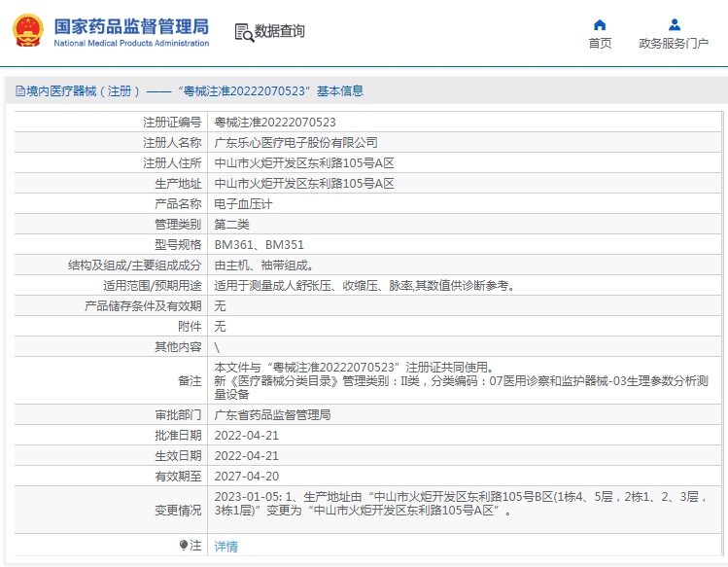This screenshot has width=728, height=567.
Task: Click 生效日期 value 2022-04-21
Action: click(247, 456)
